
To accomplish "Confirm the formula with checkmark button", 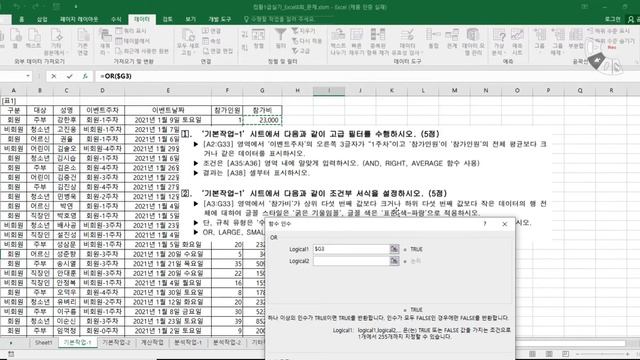I will (x=69, y=76).
